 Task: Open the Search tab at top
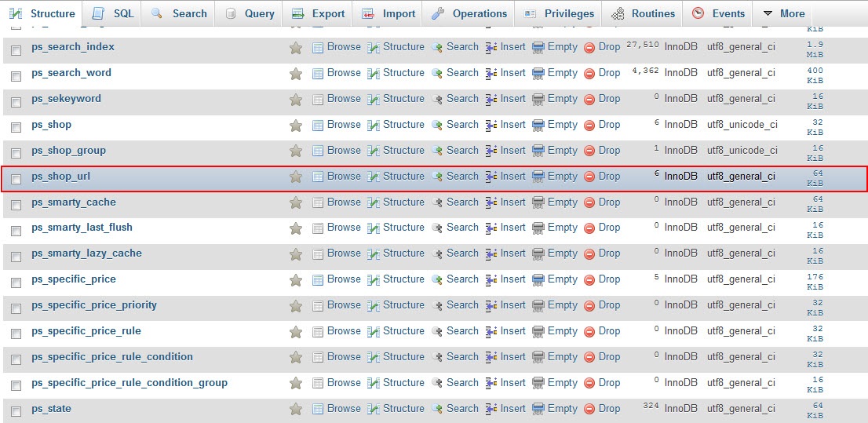pyautogui.click(x=179, y=13)
